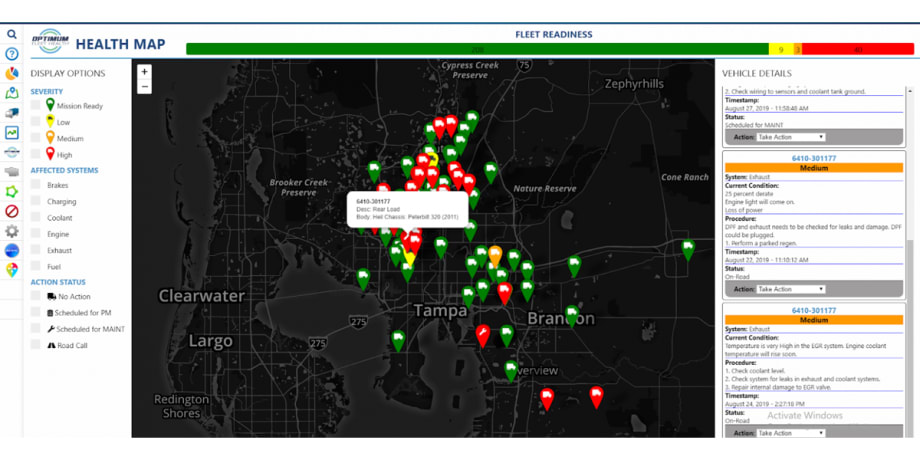920x460 pixels.
Task: Select the orange Medium marker on the map
Action: [x=495, y=256]
